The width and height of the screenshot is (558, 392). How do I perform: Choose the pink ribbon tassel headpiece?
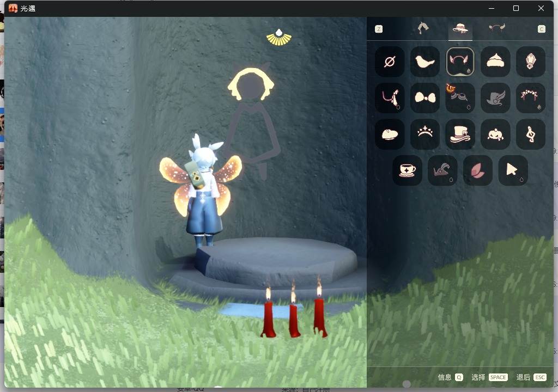pos(390,98)
